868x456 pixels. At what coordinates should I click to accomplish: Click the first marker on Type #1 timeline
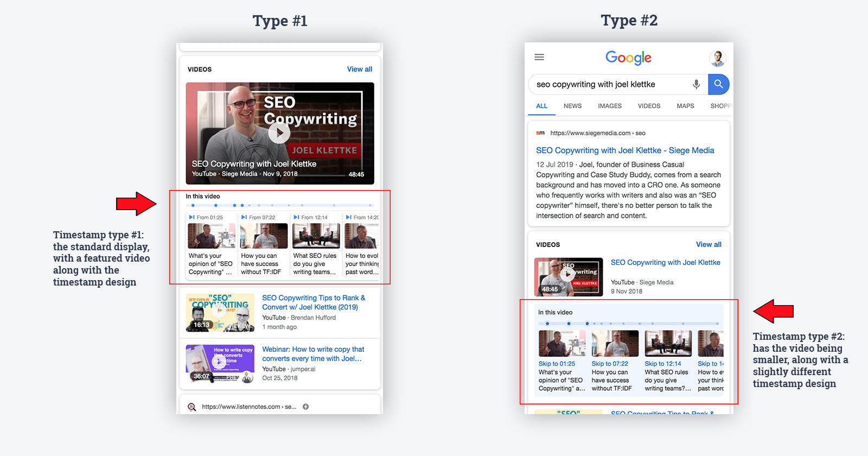coord(193,205)
